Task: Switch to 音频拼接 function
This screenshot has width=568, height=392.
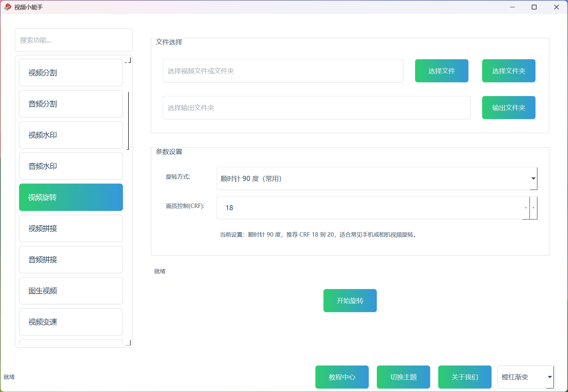Action: click(x=71, y=260)
